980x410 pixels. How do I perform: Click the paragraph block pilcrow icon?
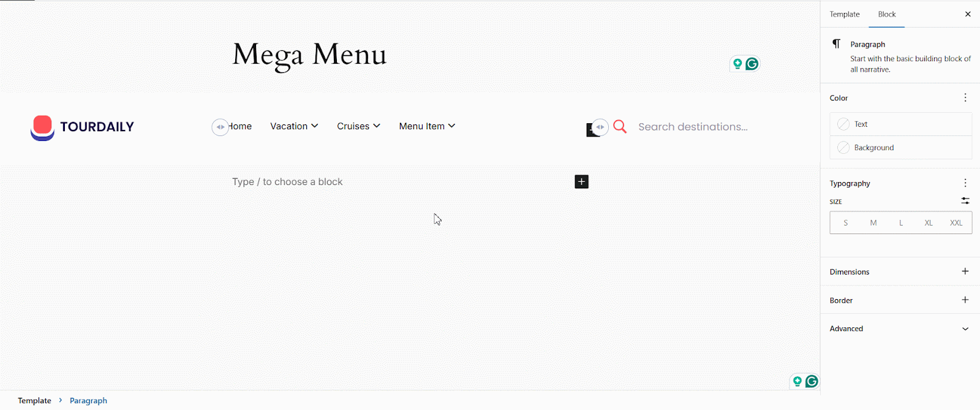pos(837,44)
